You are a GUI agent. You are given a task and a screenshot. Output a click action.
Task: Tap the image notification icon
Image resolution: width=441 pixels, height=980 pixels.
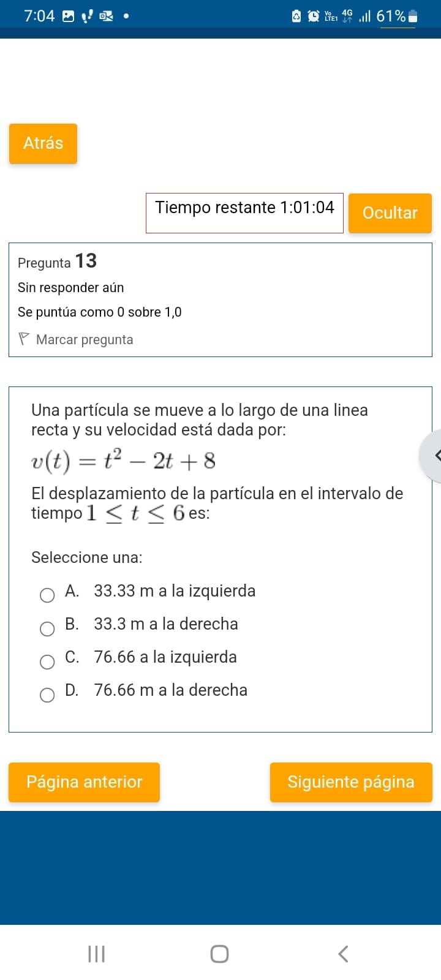[69, 17]
